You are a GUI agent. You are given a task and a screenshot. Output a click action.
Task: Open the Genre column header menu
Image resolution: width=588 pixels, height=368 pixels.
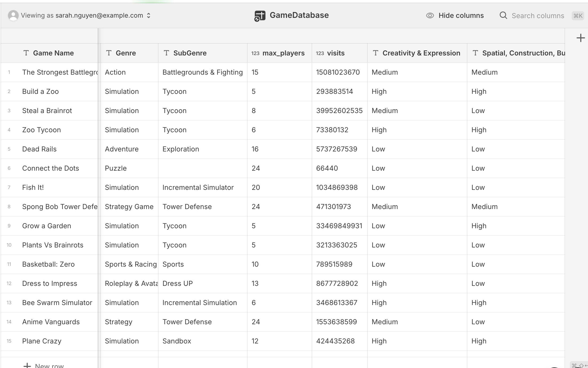(x=126, y=53)
